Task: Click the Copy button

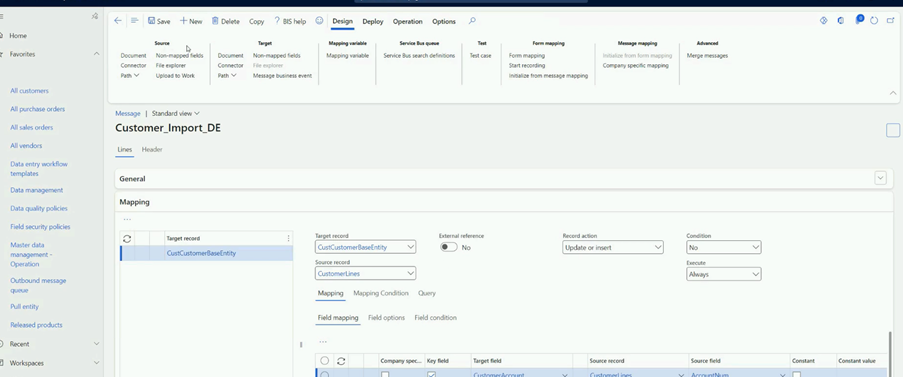Action: (256, 21)
